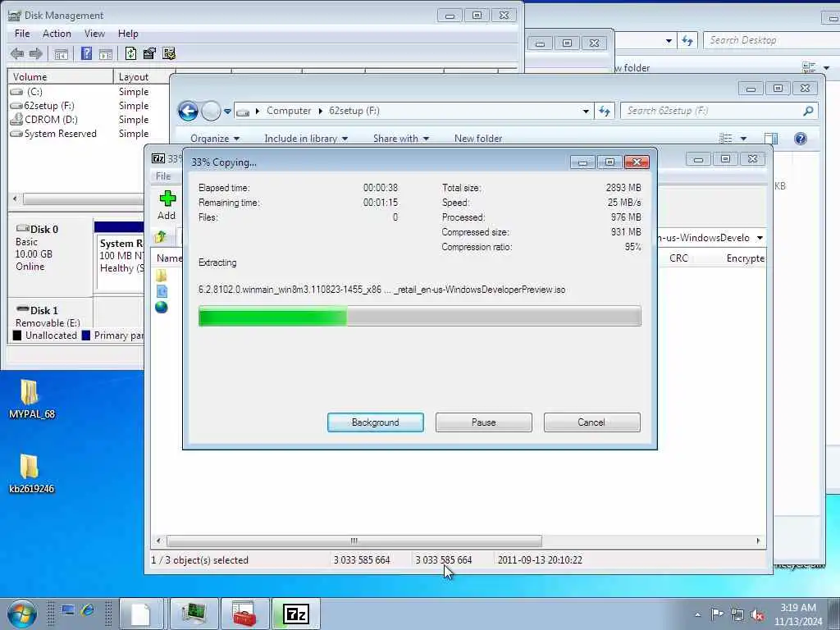Open address bar history dropdown in 62setup window
Image resolution: width=840 pixels, height=630 pixels.
(x=586, y=111)
